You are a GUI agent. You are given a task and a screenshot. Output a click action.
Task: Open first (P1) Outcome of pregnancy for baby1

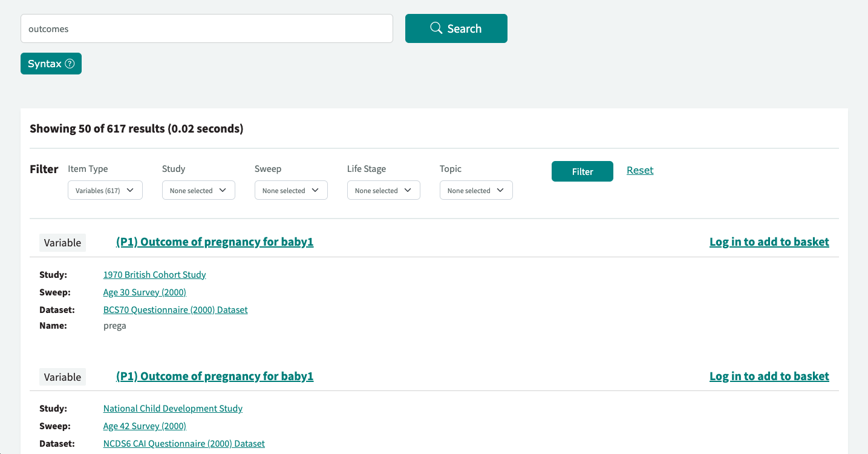[x=214, y=242]
